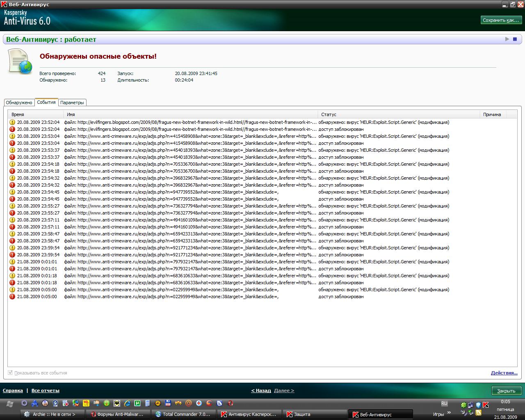
Task: Click the red alert icon at 23:55:27
Action: pyautogui.click(x=12, y=213)
